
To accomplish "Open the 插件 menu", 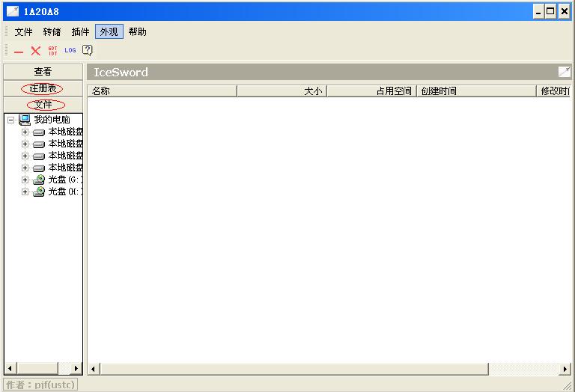I will (80, 32).
